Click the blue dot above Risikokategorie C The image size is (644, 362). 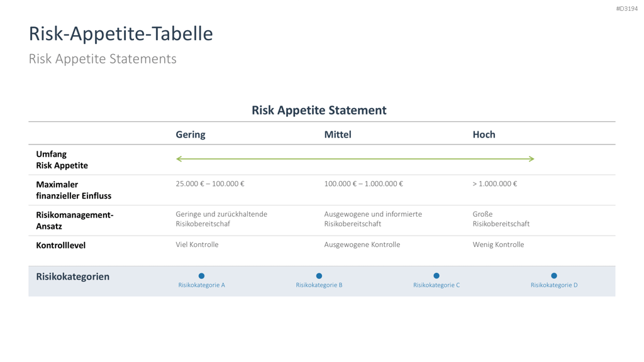pos(436,276)
